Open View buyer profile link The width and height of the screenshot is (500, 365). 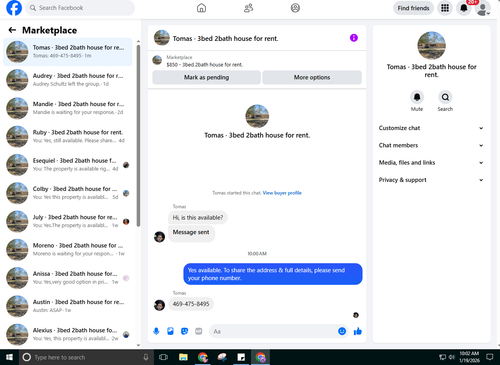pos(282,193)
